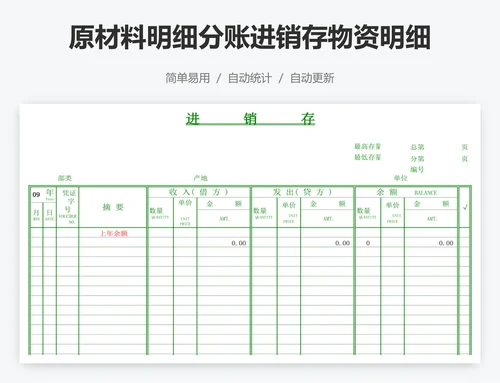Click the 收入(借方) section header
This screenshot has height=383, width=500.
[199, 192]
